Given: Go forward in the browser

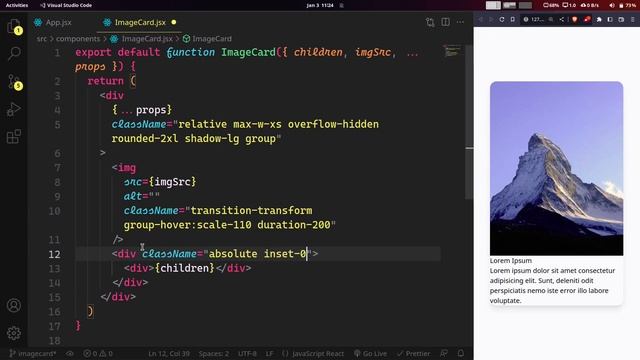Looking at the screenshot, I should tap(491, 19).
